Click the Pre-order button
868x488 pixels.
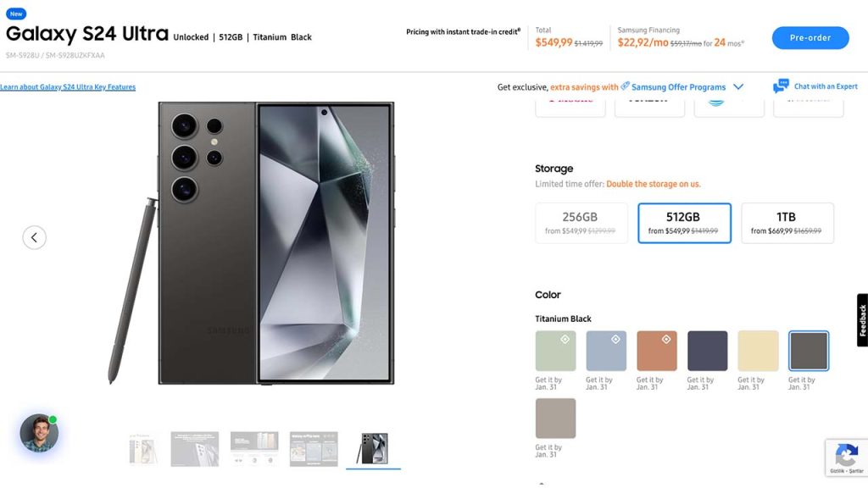pos(810,38)
